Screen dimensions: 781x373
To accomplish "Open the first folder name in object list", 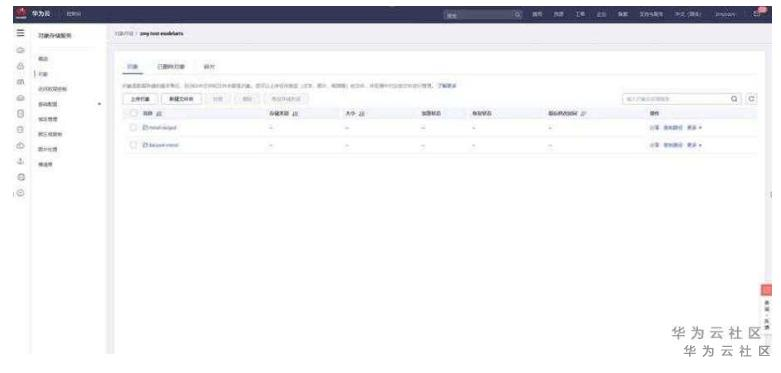I will [x=163, y=128].
